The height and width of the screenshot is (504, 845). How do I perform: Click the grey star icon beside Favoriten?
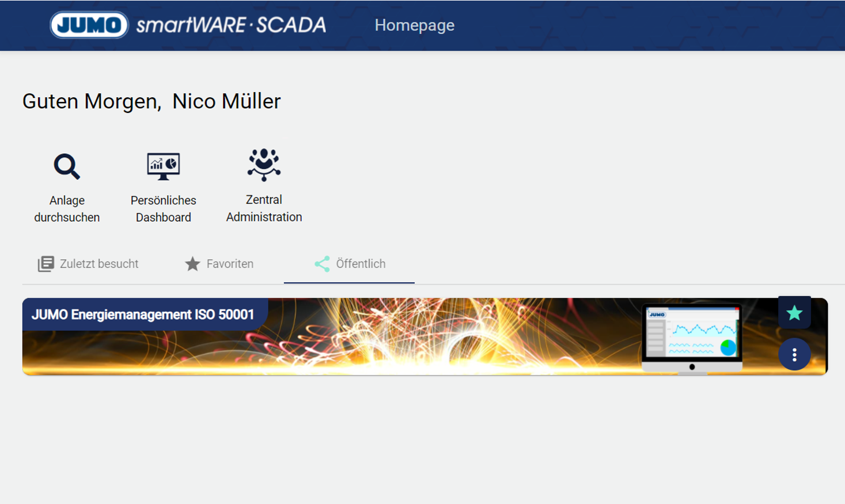coord(192,264)
